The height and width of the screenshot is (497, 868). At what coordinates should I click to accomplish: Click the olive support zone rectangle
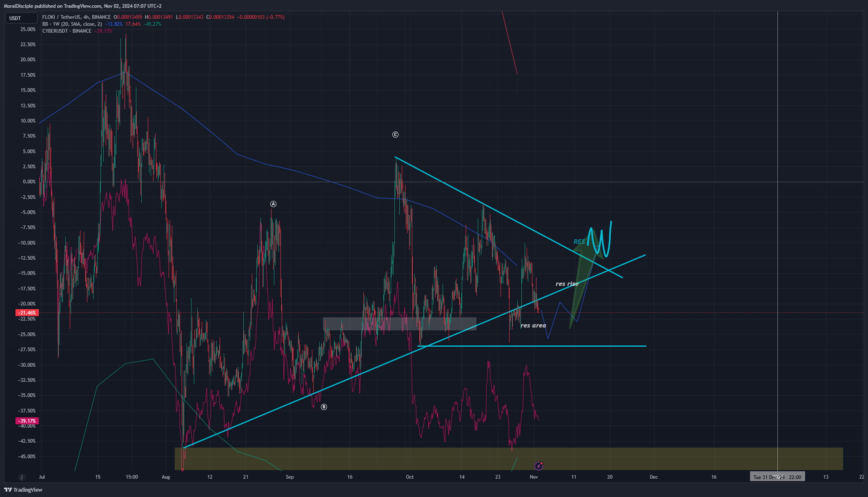tap(509, 459)
